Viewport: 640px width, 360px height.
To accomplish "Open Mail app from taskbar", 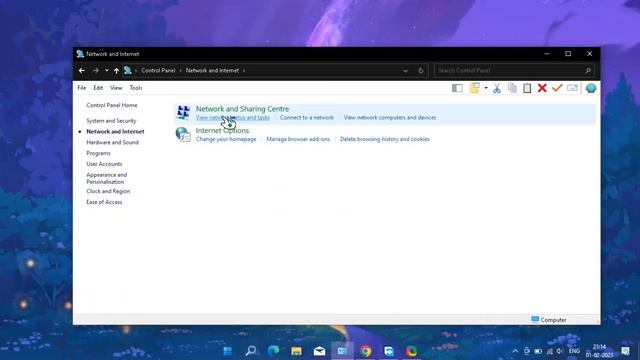I will point(320,351).
